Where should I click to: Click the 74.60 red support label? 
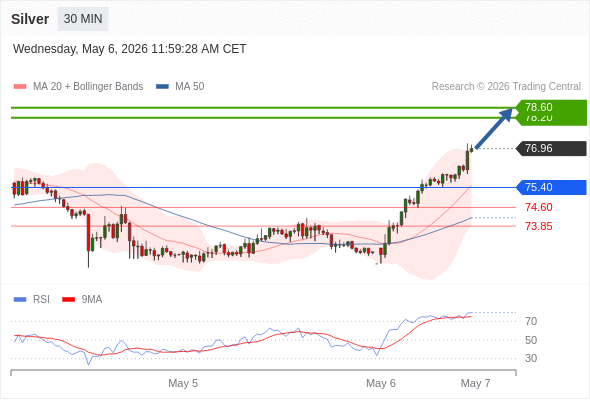pos(539,207)
